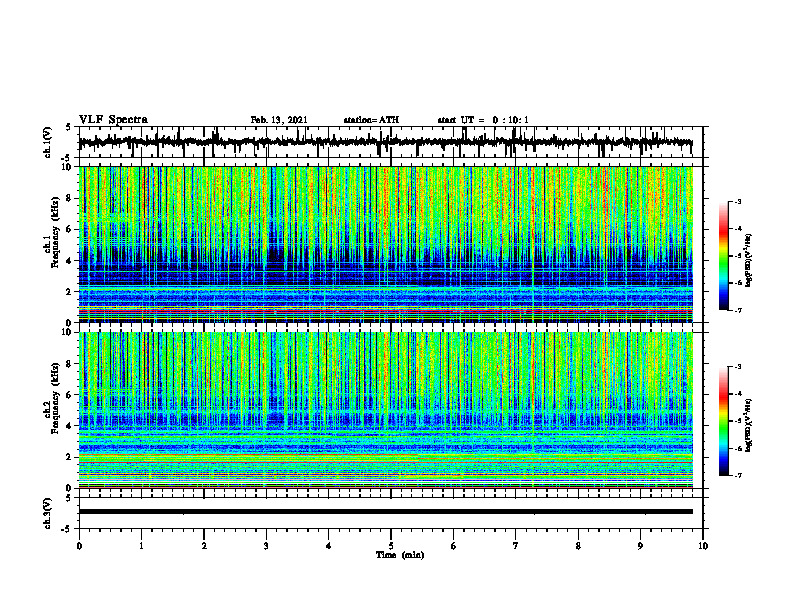The width and height of the screenshot is (792, 612).
Task: Click time axis tick label '9'
Action: pos(640,546)
